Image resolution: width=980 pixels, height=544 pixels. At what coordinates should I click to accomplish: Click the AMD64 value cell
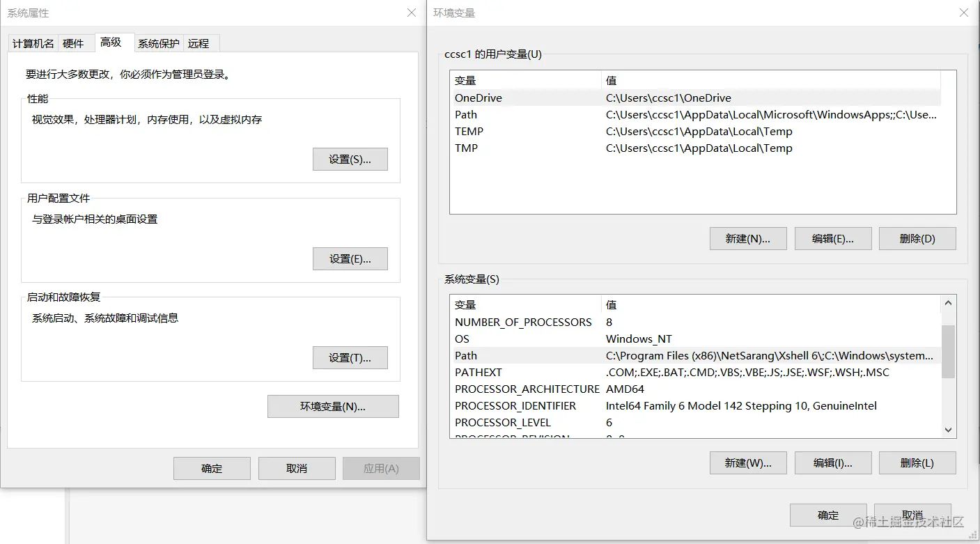[625, 389]
